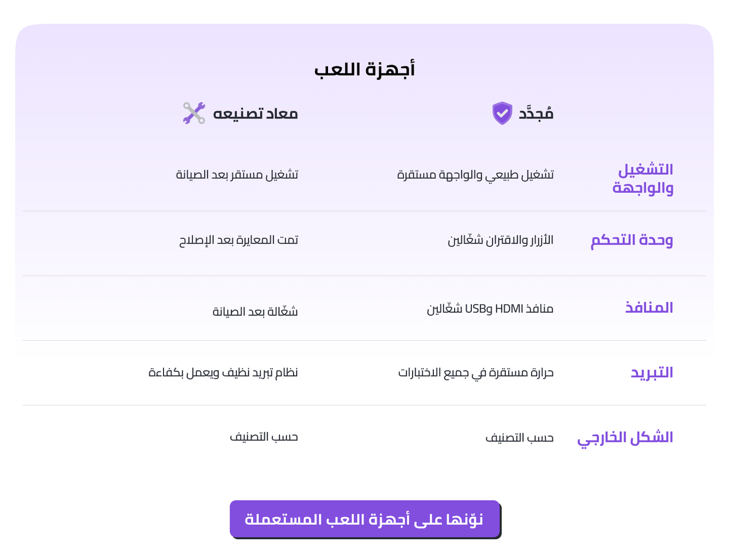Select the المنافذ row label
Image resolution: width=729 pixels, height=560 pixels.
[649, 308]
